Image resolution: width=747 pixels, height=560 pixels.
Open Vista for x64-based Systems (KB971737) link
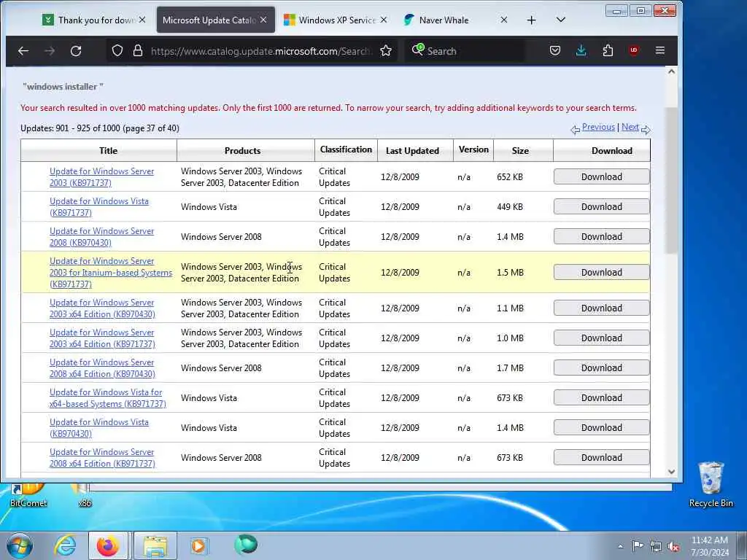(108, 398)
